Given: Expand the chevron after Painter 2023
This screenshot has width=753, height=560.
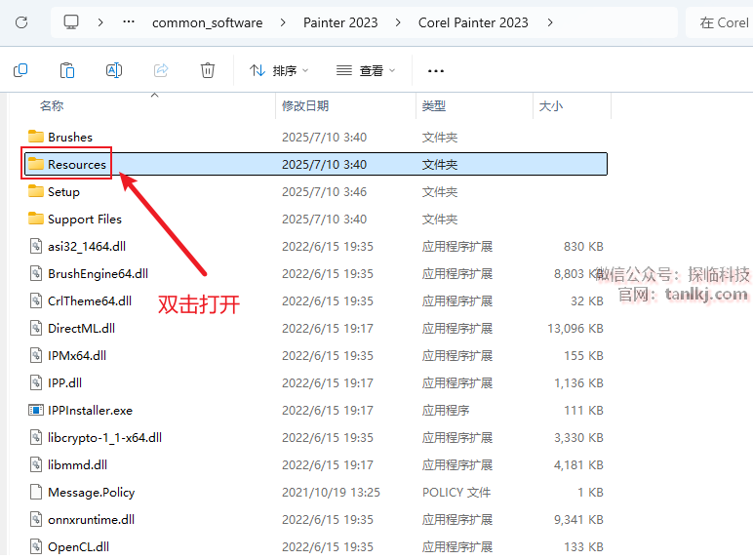Looking at the screenshot, I should click(398, 22).
